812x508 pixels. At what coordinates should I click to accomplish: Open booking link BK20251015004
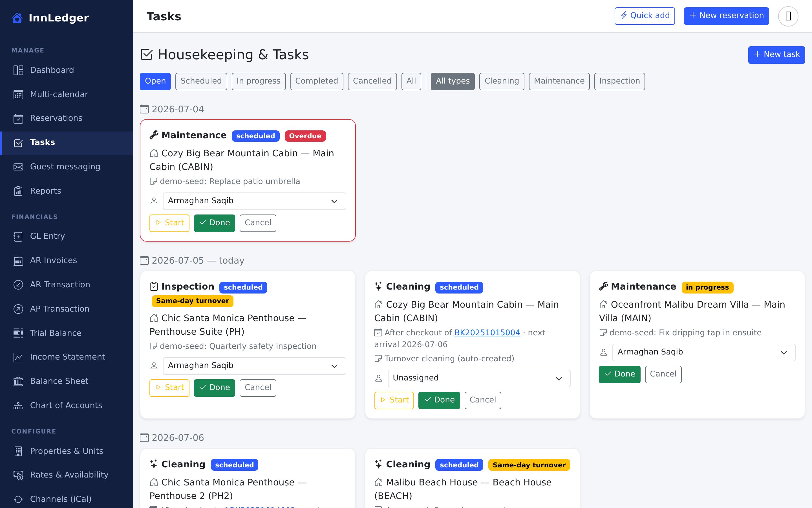click(487, 333)
